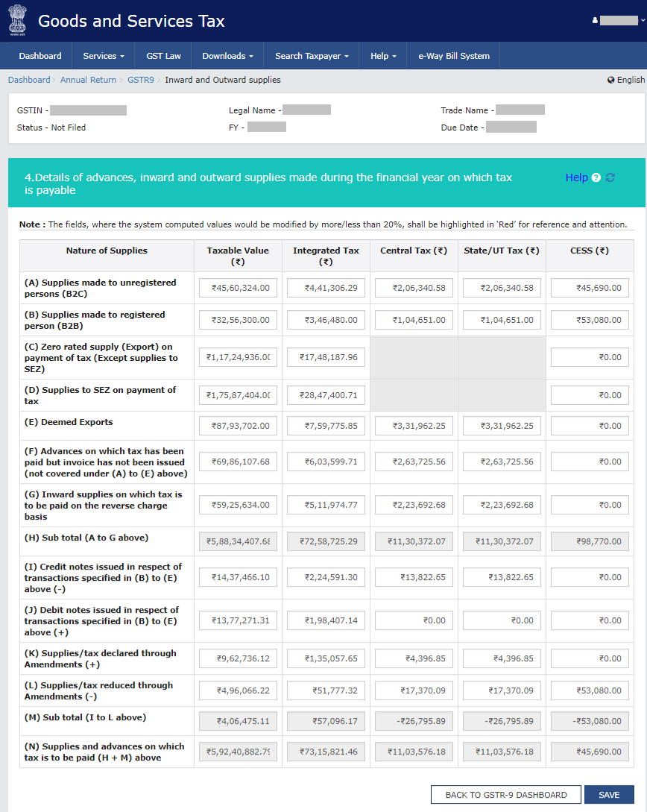
Task: Expand the Help menu in navbar
Action: point(383,56)
